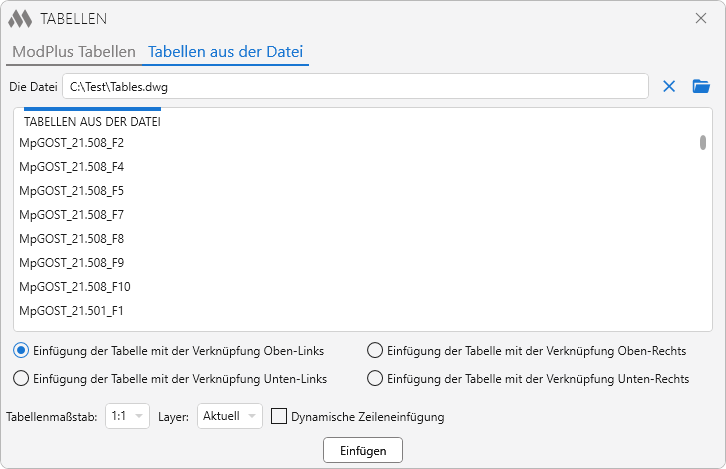The image size is (726, 469).
Task: Enable Dynamische Zeileneinfügung checkbox
Action: pyautogui.click(x=280, y=416)
